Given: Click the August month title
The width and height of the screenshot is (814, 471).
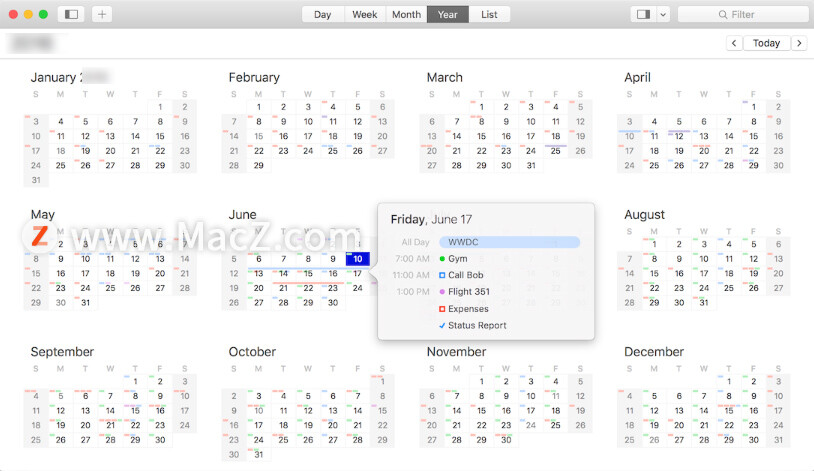Looking at the screenshot, I should 644,214.
